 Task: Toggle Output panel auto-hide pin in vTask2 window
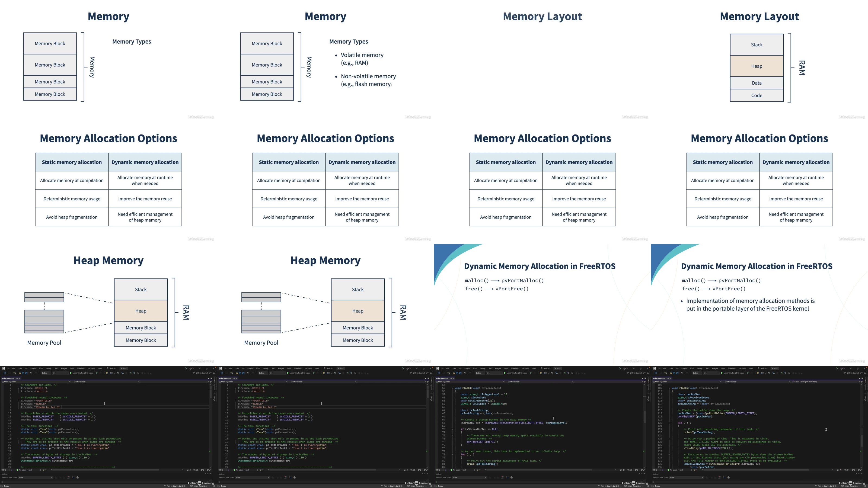pos(859,474)
